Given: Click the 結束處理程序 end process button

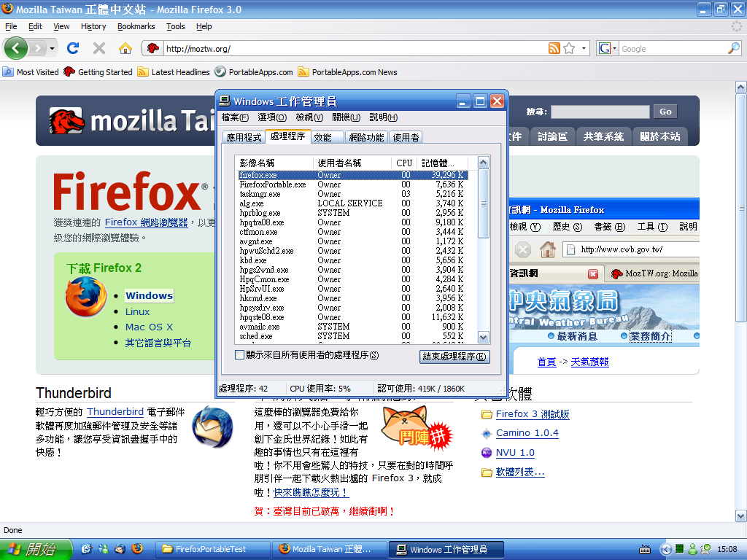Looking at the screenshot, I should pos(454,356).
